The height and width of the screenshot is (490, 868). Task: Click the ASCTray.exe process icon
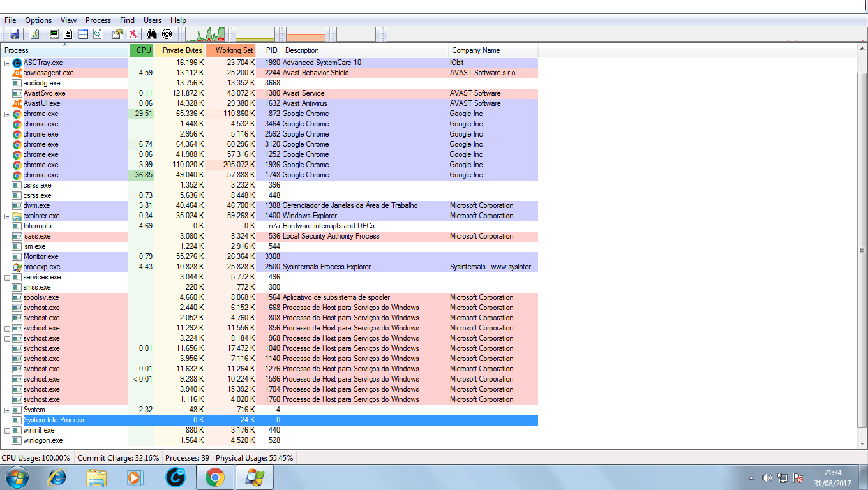pyautogui.click(x=17, y=63)
